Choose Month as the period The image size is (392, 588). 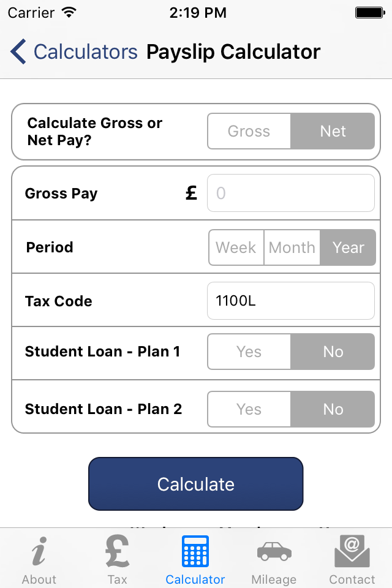[x=292, y=247]
